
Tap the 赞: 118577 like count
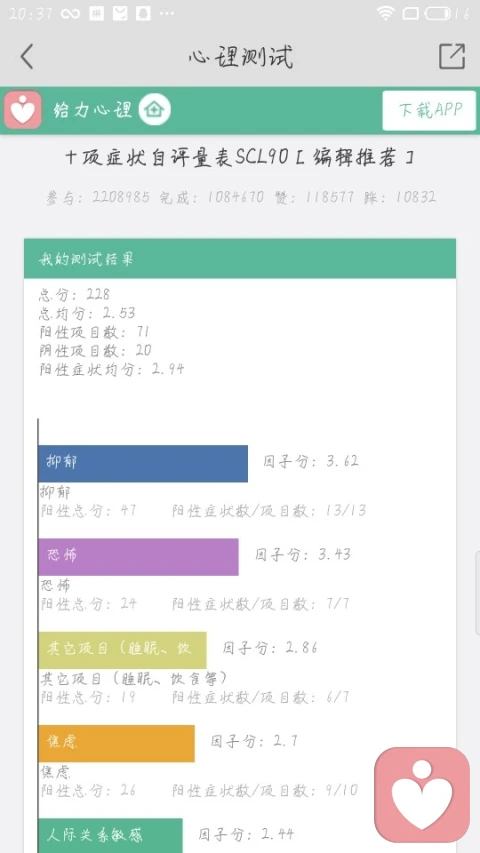point(315,197)
